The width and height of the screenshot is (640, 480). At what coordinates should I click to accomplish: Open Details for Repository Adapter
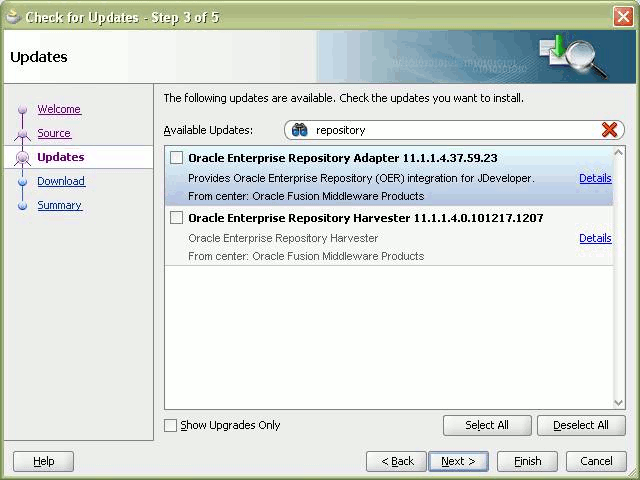[595, 178]
